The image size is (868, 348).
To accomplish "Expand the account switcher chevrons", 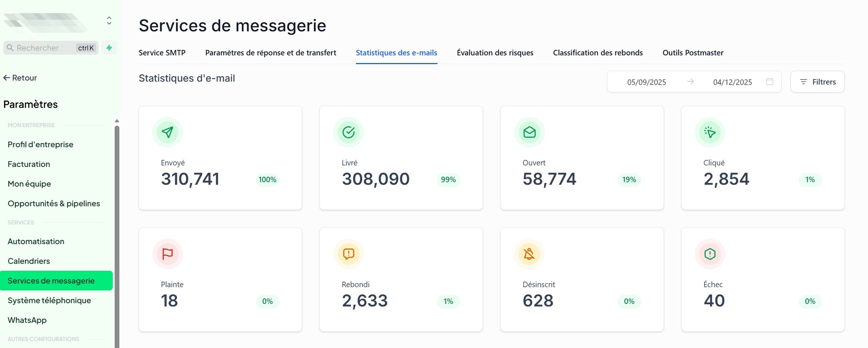I will (109, 21).
